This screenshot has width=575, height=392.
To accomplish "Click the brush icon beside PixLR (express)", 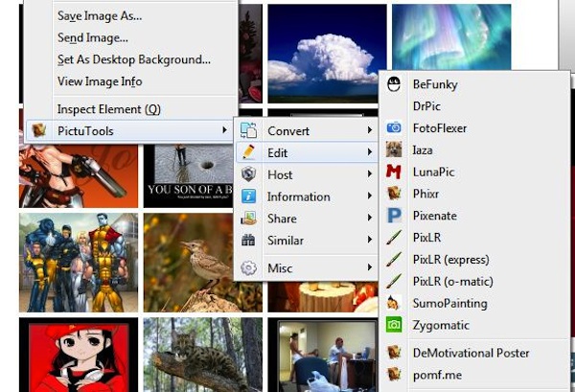I will [394, 259].
